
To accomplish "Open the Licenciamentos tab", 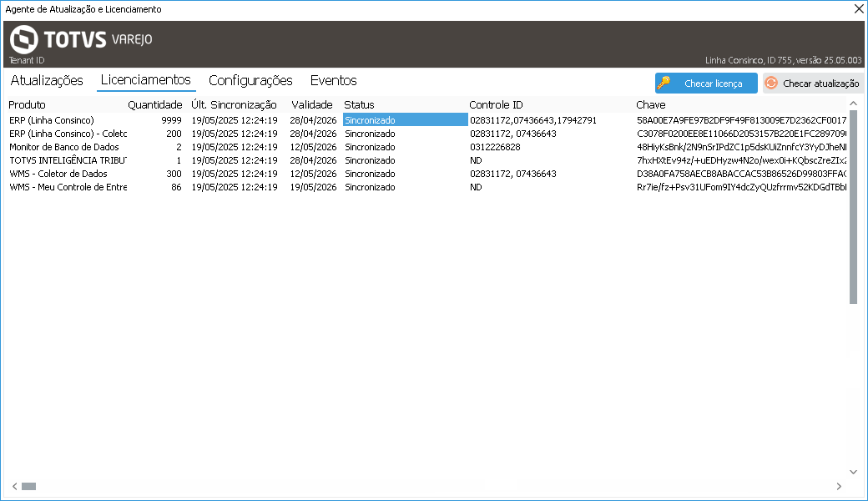I will coord(145,79).
